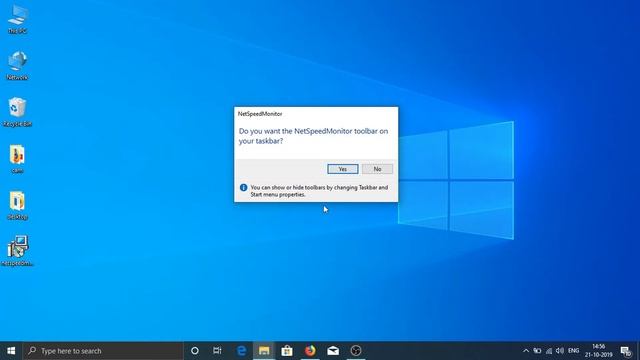This screenshot has height=360, width=640.
Task: Select the Recycle Bin desktop icon
Action: click(17, 112)
